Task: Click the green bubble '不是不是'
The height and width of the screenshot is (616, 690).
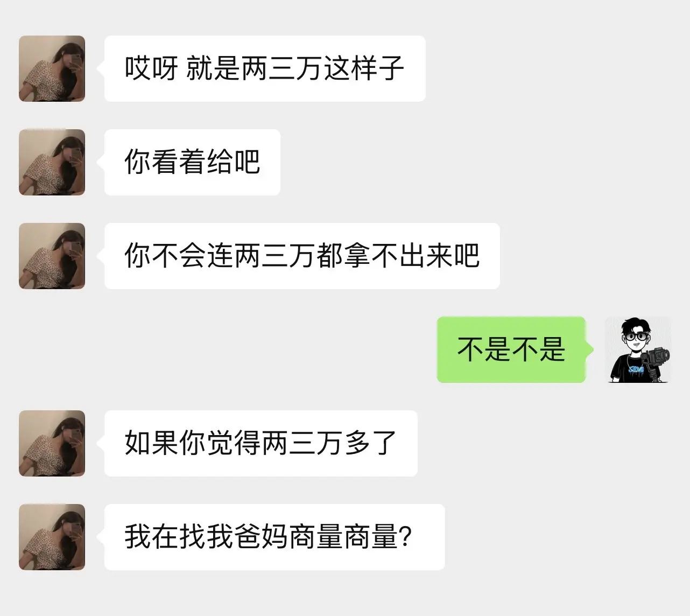Action: pos(511,349)
